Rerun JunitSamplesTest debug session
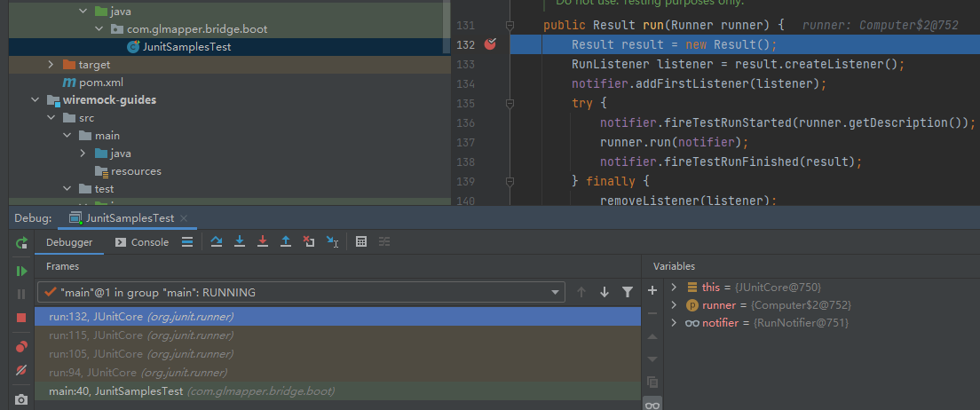980x410 pixels. point(22,242)
